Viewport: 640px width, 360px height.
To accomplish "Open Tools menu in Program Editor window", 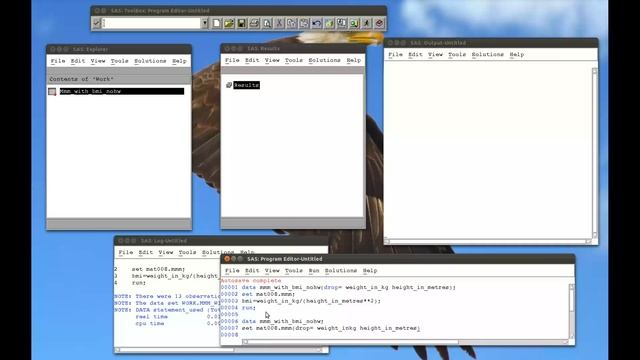I will pyautogui.click(x=293, y=271).
